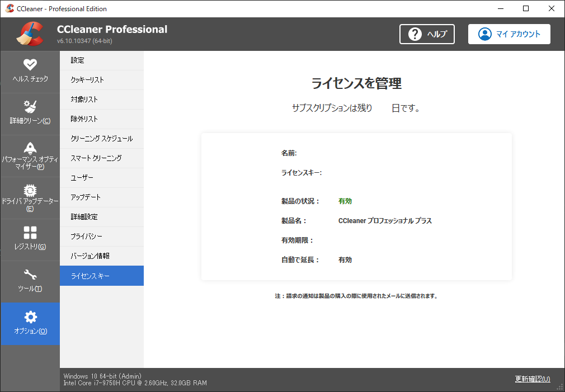Open プライバシー privacy page
Screen dimensions: 565x392
102,237
